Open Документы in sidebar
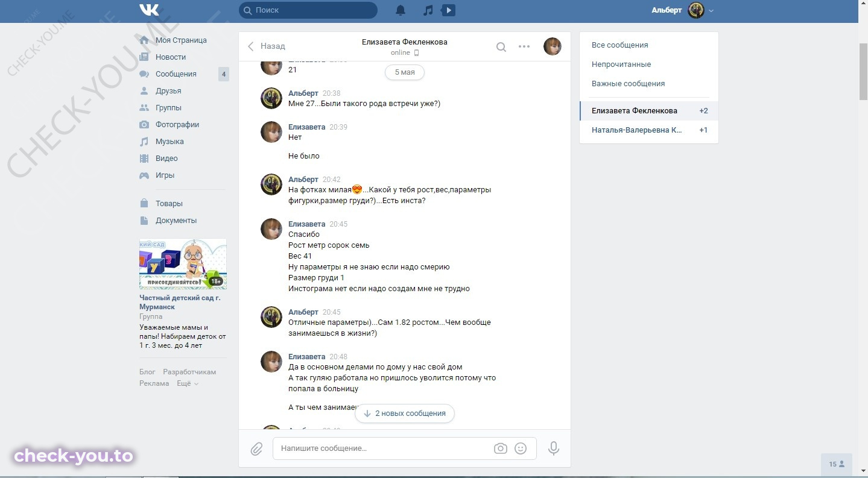Image resolution: width=868 pixels, height=478 pixels. tap(176, 221)
